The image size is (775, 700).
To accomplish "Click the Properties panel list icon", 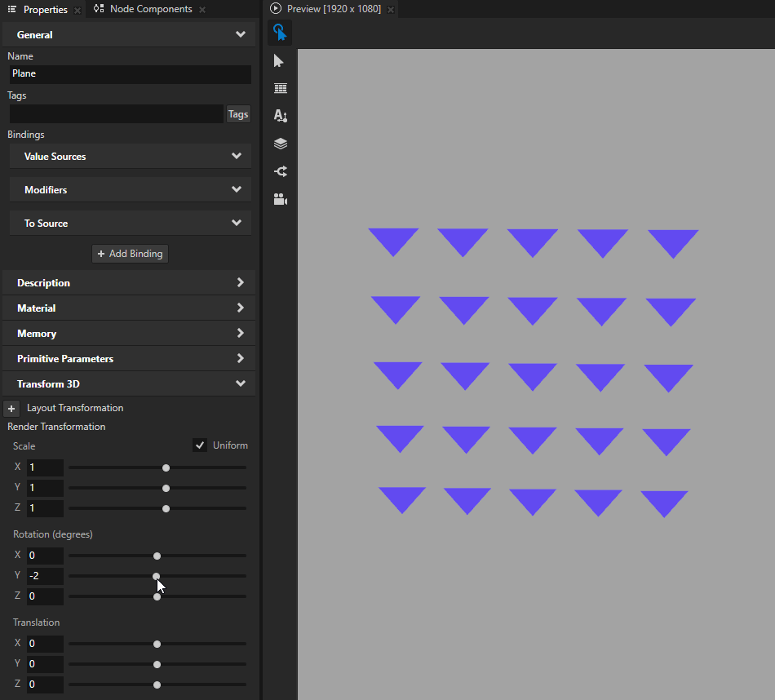I will (11, 9).
